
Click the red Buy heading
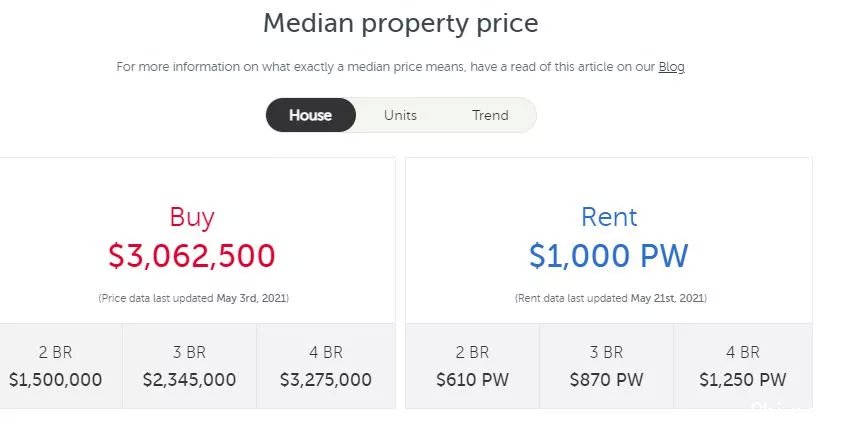pos(192,217)
